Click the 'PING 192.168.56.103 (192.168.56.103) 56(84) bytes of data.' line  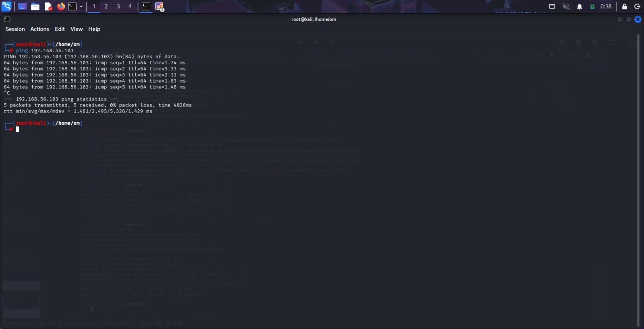click(x=92, y=57)
